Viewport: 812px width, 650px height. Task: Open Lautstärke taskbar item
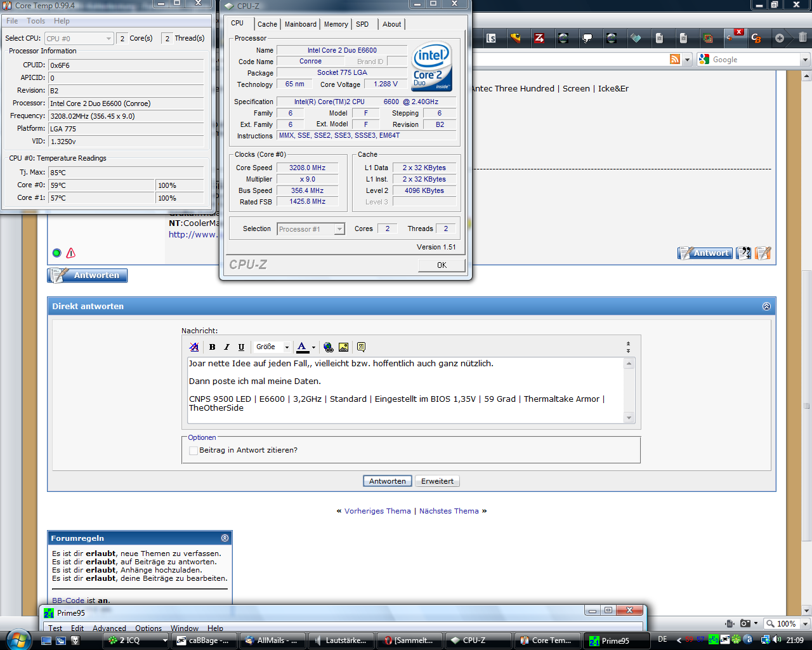coord(341,640)
